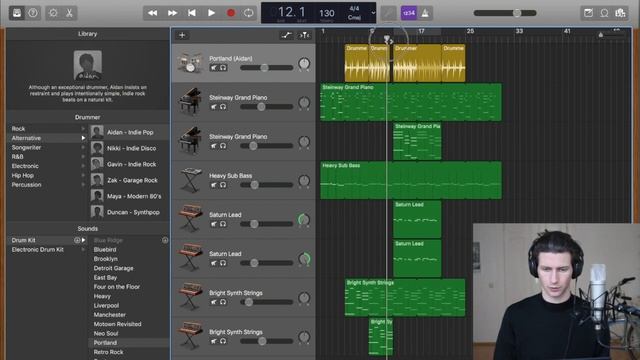Mute the Heavy Sub Bass track
Screen dimensions: 640x360
click(213, 185)
